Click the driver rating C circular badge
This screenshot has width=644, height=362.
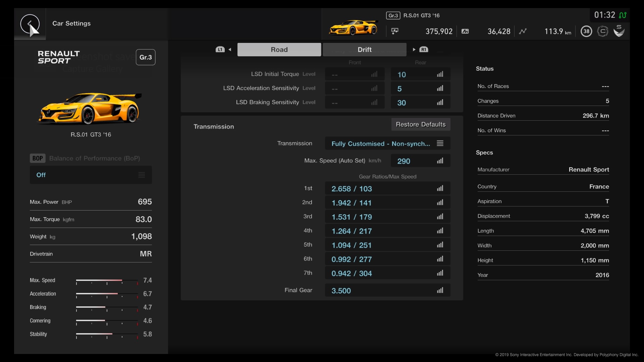603,32
